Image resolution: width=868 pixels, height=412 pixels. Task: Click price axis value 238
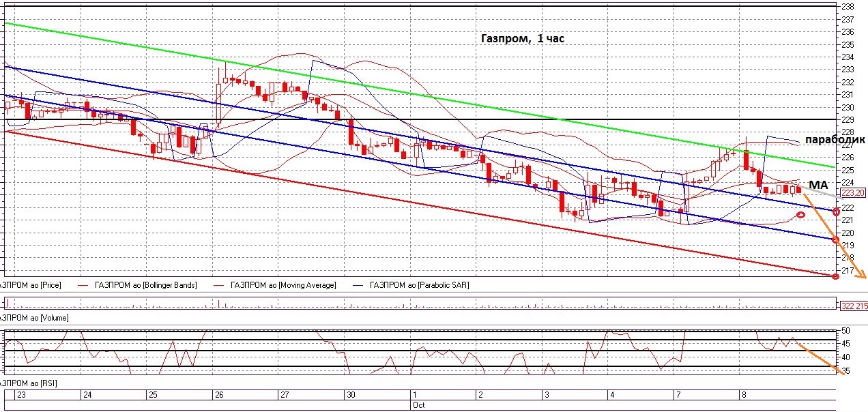click(x=849, y=6)
